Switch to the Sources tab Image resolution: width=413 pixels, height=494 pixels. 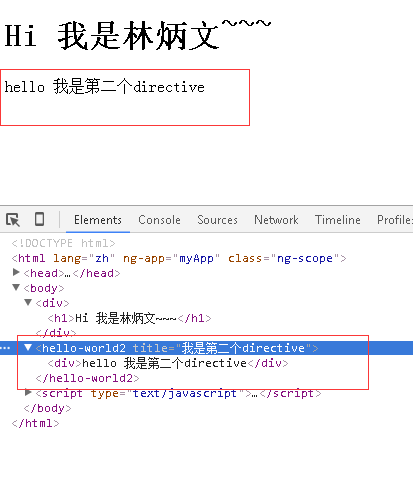(217, 220)
